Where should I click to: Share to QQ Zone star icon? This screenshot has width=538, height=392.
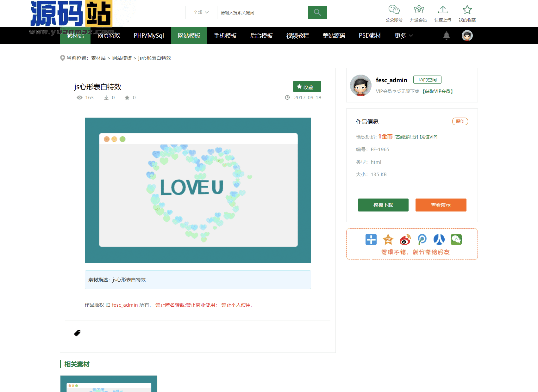[x=388, y=240]
